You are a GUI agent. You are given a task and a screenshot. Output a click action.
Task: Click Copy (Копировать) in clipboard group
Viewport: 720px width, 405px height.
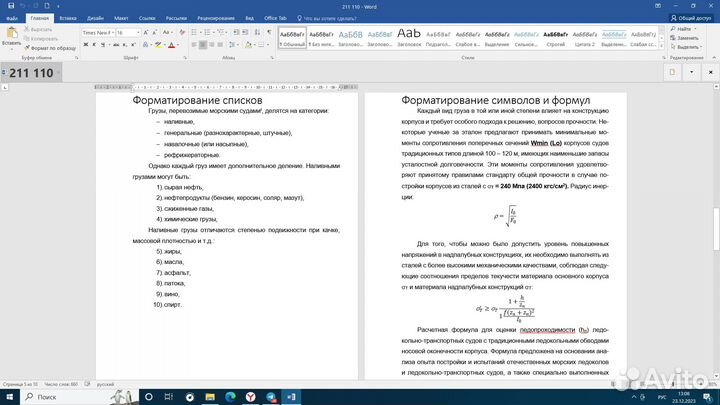40,39
